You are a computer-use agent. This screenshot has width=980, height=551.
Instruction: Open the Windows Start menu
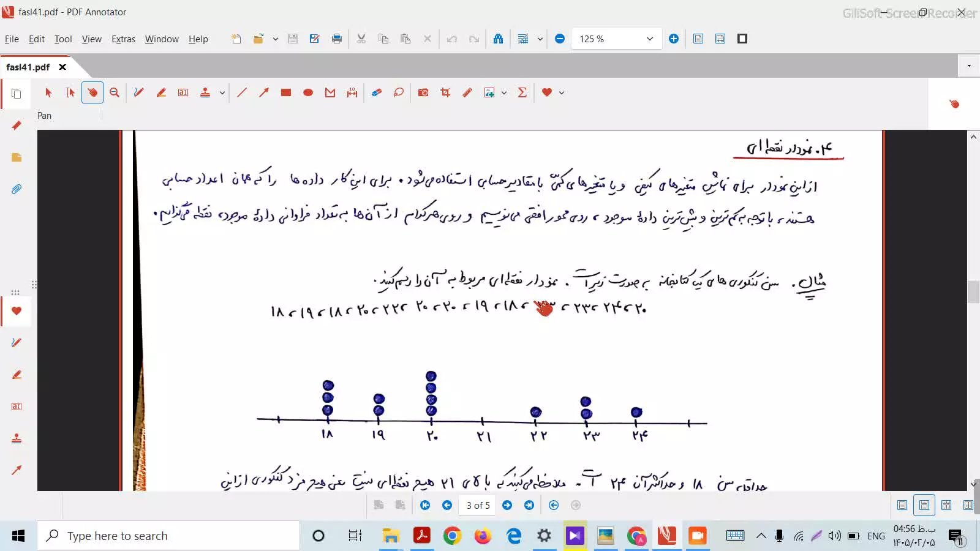coord(18,536)
